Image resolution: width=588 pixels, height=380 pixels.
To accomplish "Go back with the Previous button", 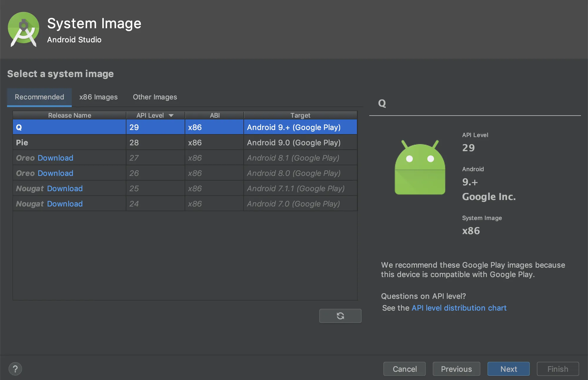I will click(456, 369).
